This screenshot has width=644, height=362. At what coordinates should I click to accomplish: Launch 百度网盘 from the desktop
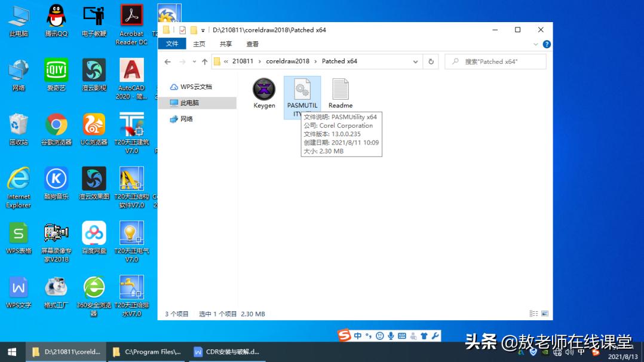[x=93, y=234]
